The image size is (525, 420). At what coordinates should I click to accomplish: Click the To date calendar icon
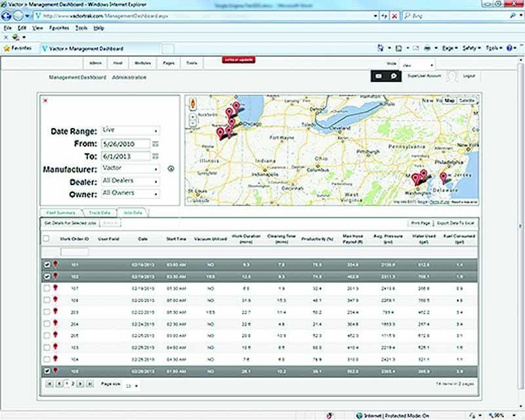156,156
